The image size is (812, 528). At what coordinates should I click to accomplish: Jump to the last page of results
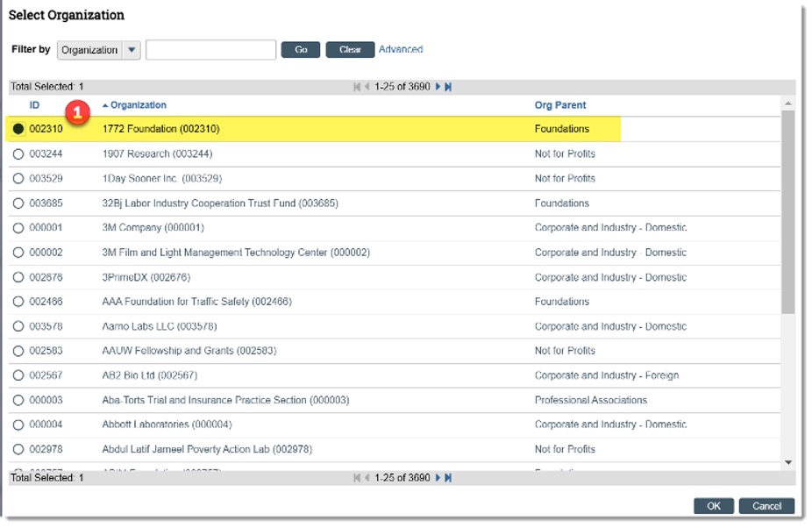(447, 87)
